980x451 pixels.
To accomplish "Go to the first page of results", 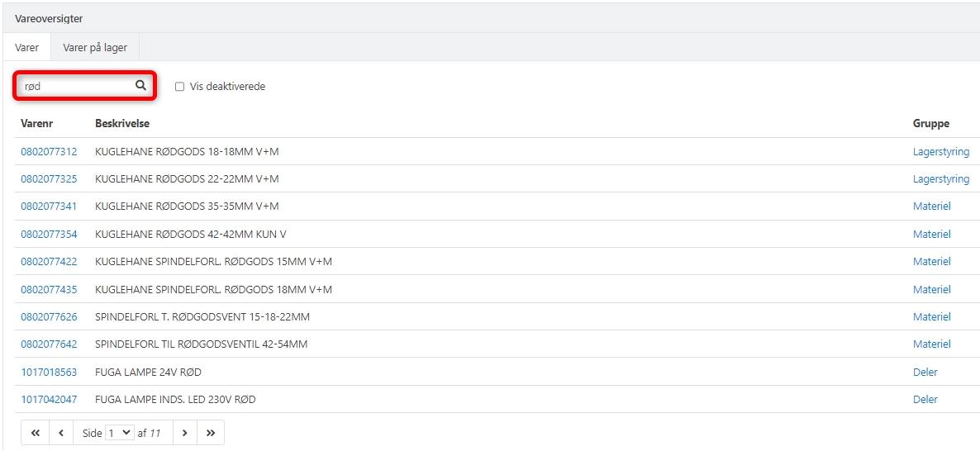I will click(36, 433).
